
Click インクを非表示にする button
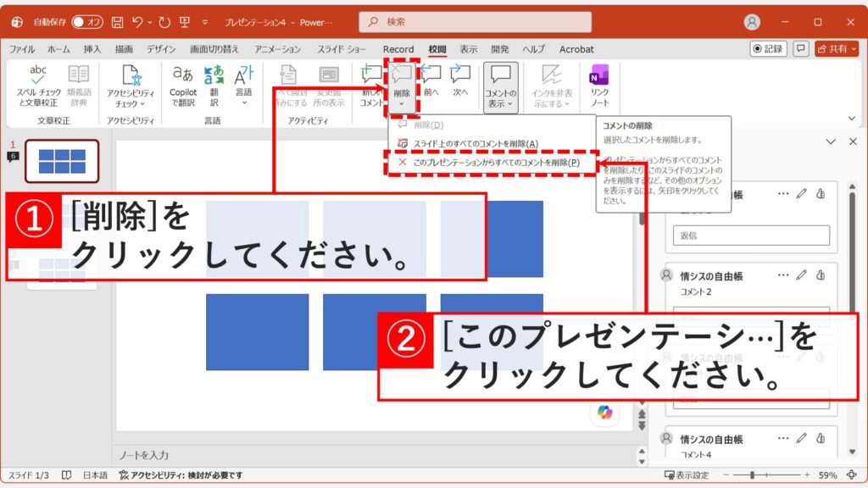coord(551,86)
